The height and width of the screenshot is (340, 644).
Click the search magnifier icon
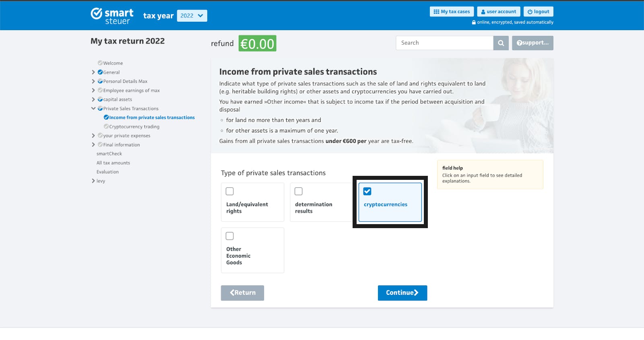[x=501, y=43]
